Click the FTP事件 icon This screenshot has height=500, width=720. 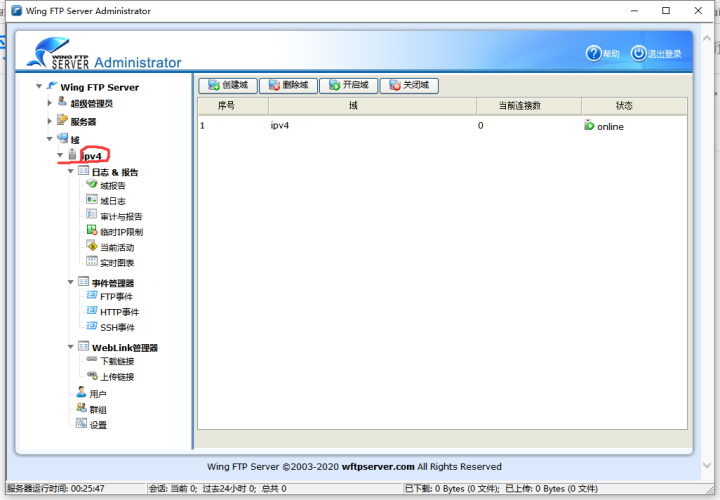point(92,295)
